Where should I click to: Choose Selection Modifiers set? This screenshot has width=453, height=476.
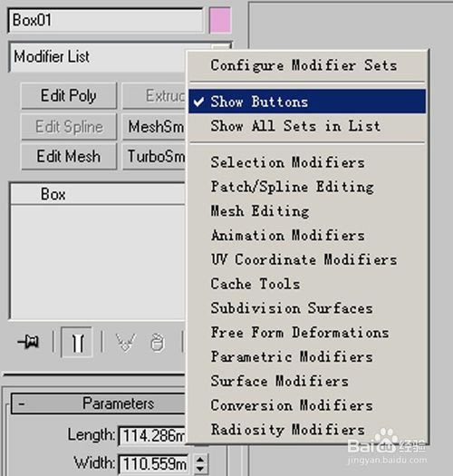pos(307,162)
